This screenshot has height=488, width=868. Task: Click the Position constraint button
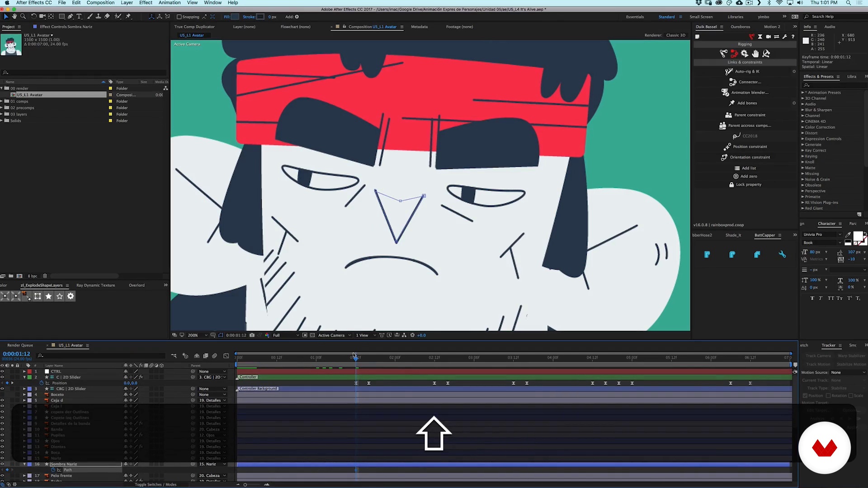tap(745, 146)
